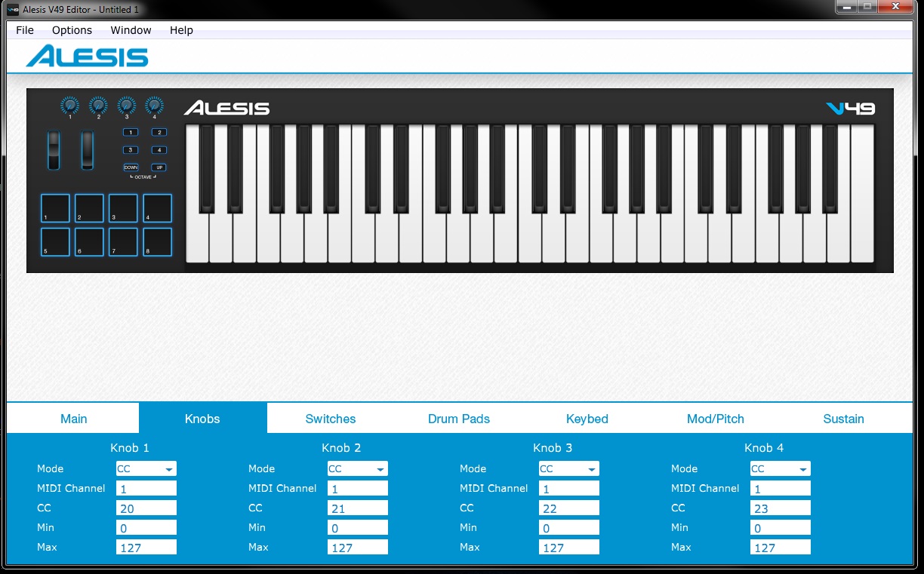The width and height of the screenshot is (924, 574).
Task: Click knob 3 on the keyboard image
Action: 127,106
